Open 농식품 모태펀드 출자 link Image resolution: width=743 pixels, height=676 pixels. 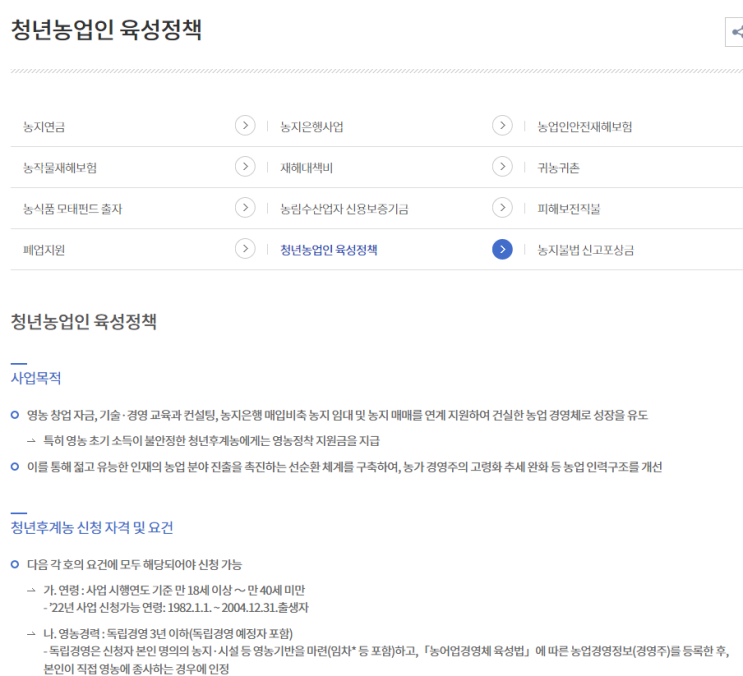pos(72,209)
